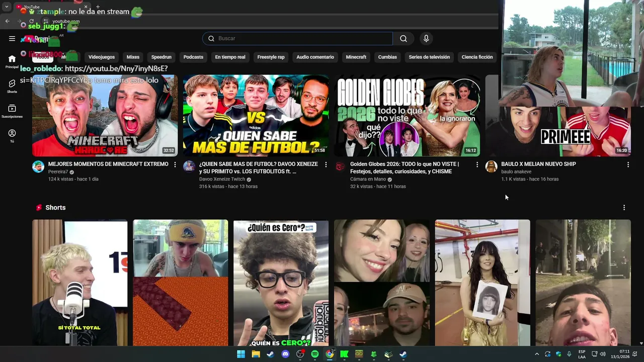Open options menu for Minecraft Extremo video
This screenshot has height=362, width=644.
[x=175, y=164]
